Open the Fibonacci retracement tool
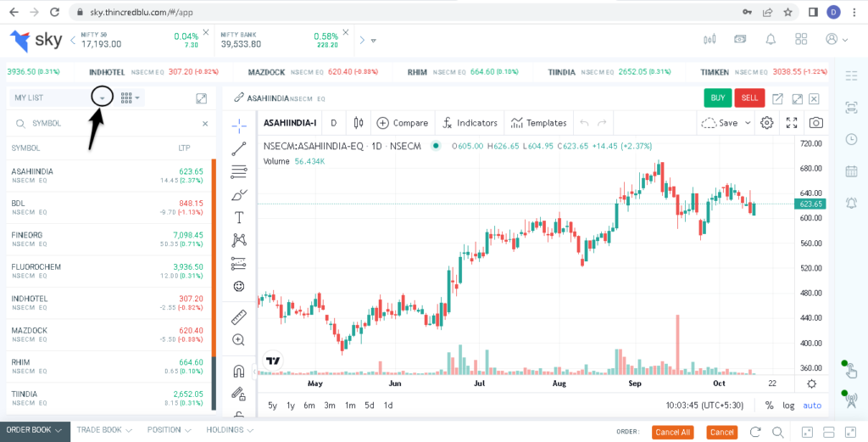 coord(239,171)
